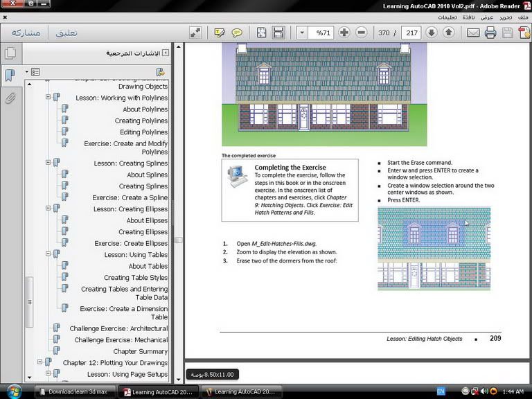532x399 pixels.
Task: Click the email envelope icon
Action: click(x=473, y=33)
